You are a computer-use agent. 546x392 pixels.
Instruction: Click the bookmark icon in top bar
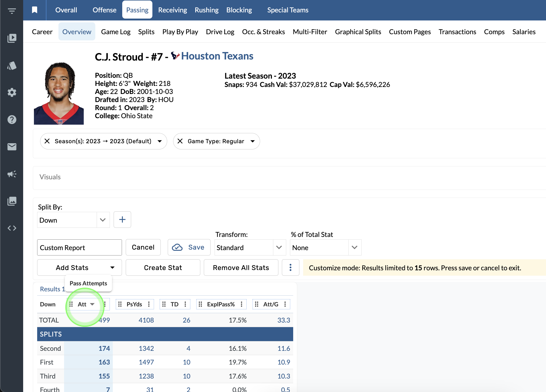point(34,10)
